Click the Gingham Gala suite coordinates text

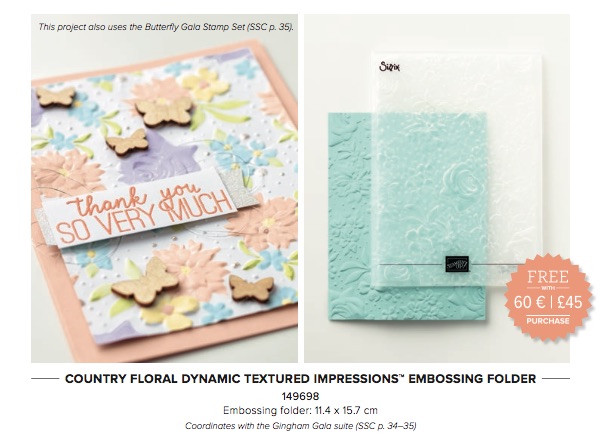(300, 426)
